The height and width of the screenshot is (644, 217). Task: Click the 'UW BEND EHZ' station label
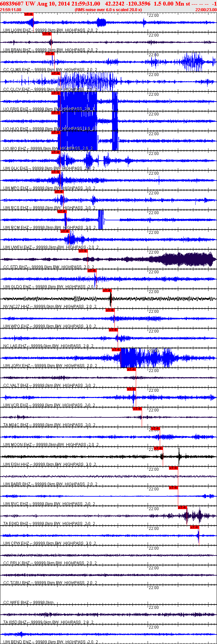[x=17, y=642]
